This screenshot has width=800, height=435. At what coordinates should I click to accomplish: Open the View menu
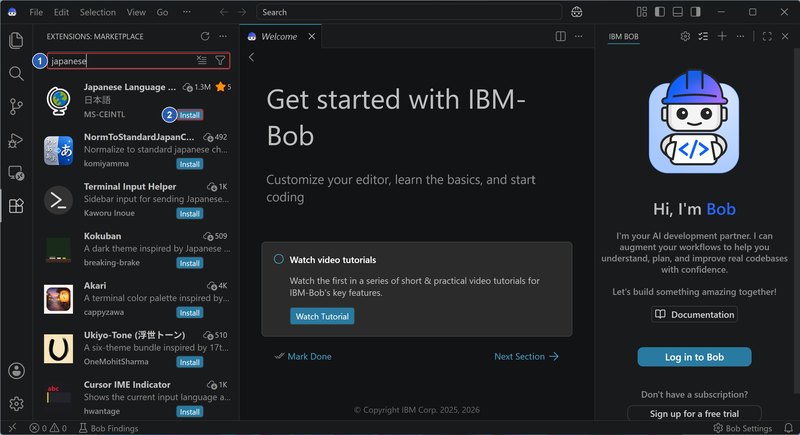(x=136, y=12)
